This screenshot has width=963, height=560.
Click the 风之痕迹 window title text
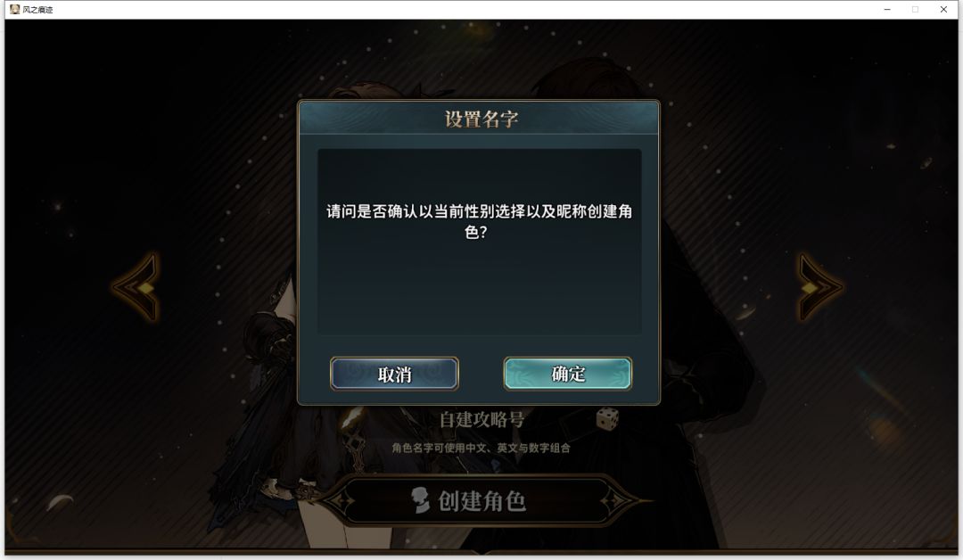(37, 10)
